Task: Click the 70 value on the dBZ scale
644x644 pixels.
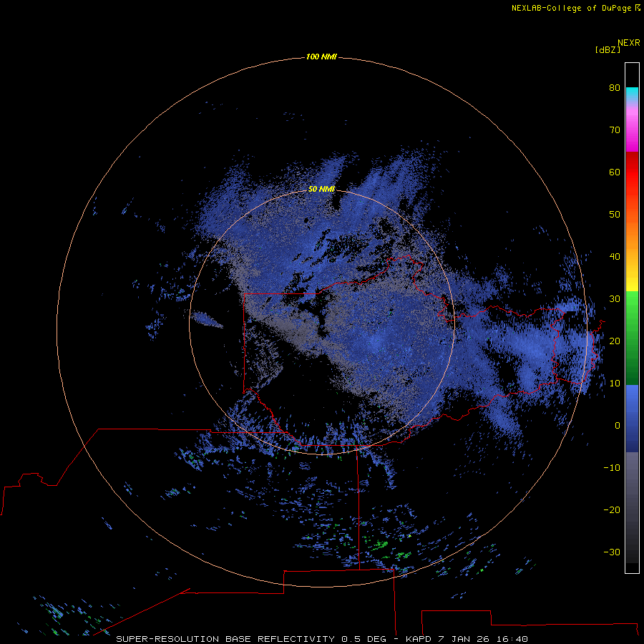Action: pos(615,130)
